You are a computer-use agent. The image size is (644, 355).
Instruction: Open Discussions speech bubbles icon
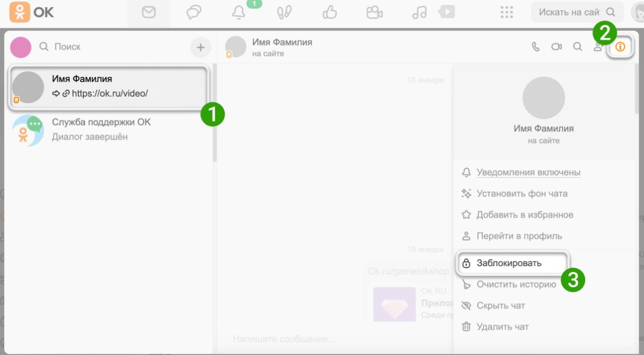pos(194,13)
